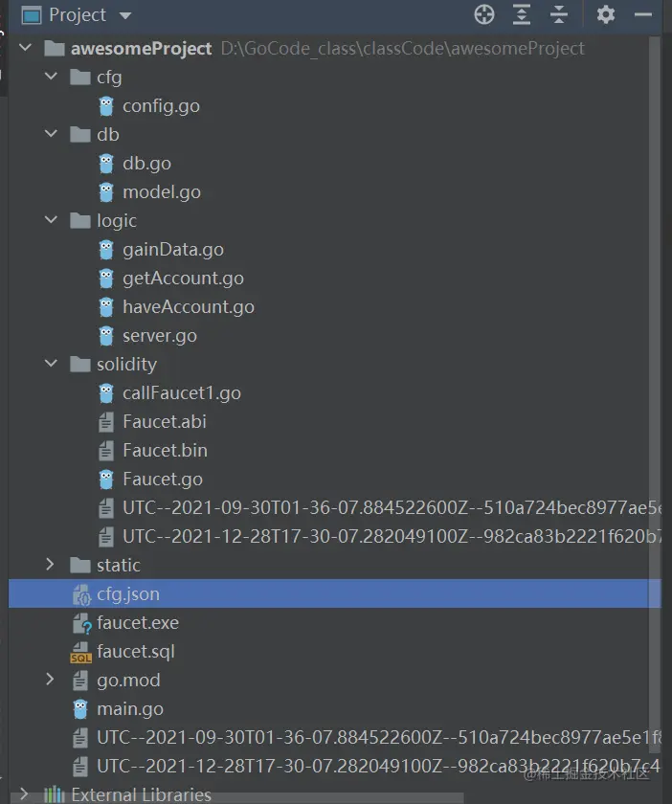
Task: Click the gopher icon of server.go
Action: click(106, 335)
